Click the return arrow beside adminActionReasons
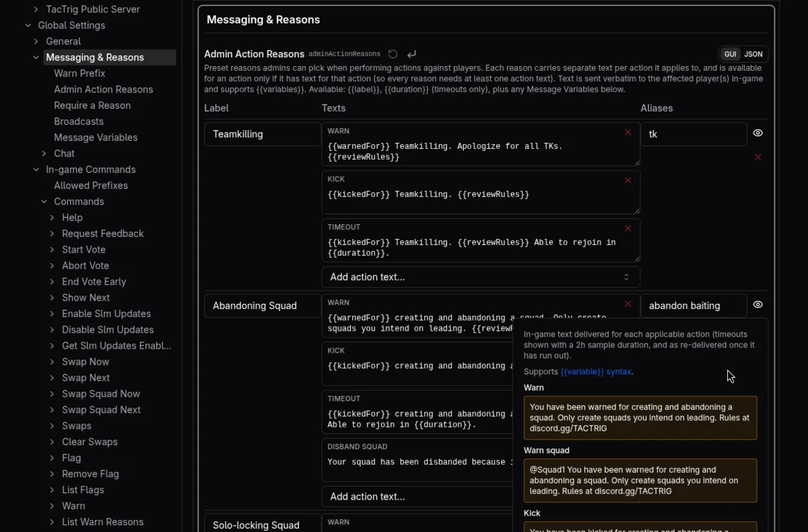The width and height of the screenshot is (808, 532). pos(411,54)
